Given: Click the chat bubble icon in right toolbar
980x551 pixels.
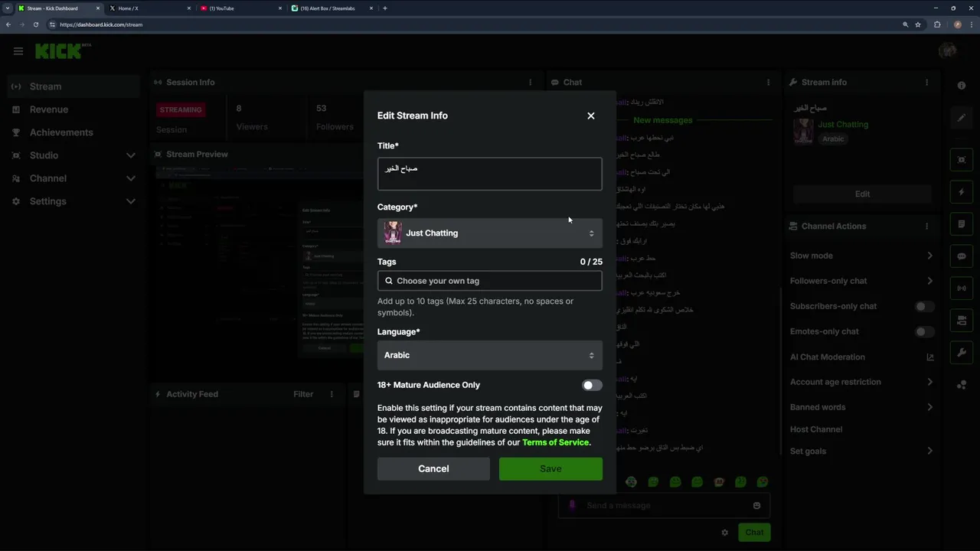Looking at the screenshot, I should point(962,256).
